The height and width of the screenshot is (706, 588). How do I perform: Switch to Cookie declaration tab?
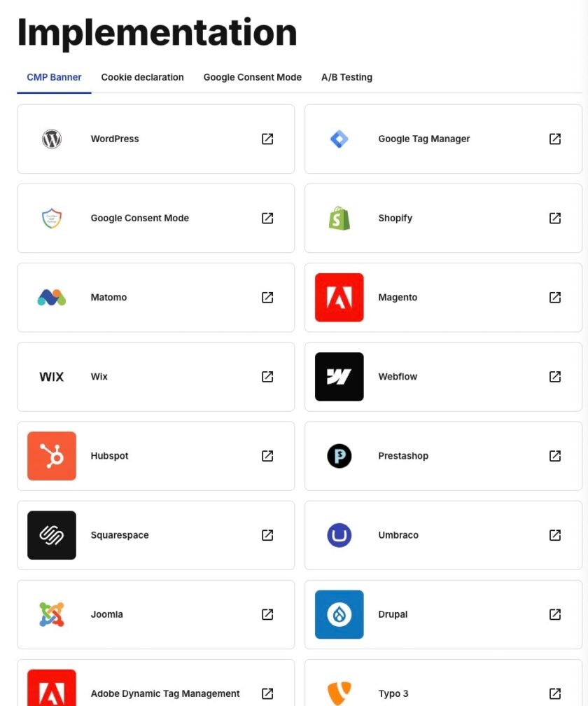(x=142, y=78)
